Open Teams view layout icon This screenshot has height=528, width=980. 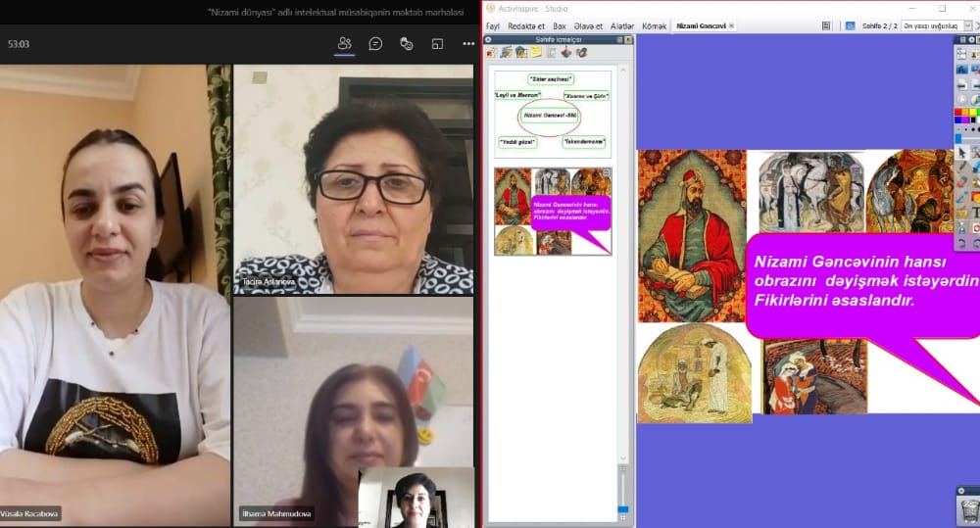coord(437,44)
